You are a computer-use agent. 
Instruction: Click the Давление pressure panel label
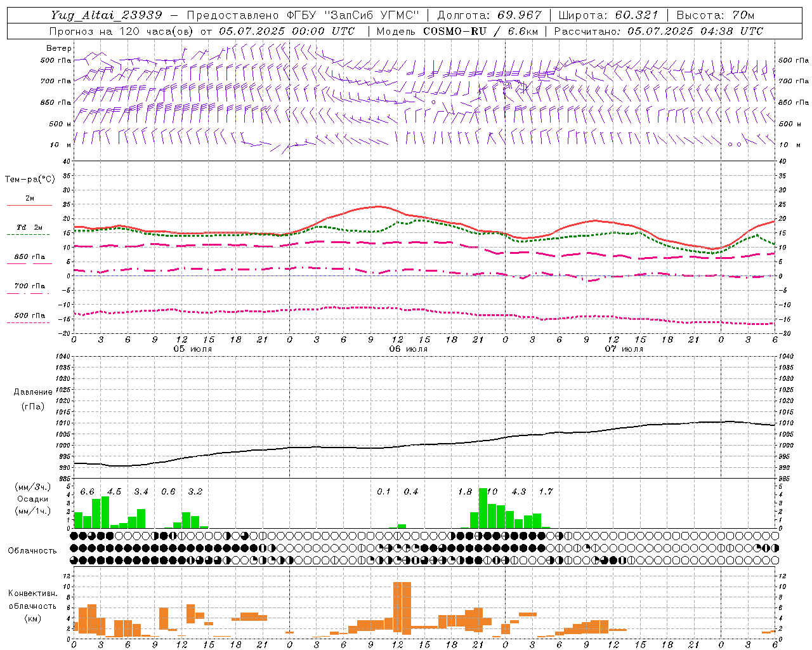point(33,392)
